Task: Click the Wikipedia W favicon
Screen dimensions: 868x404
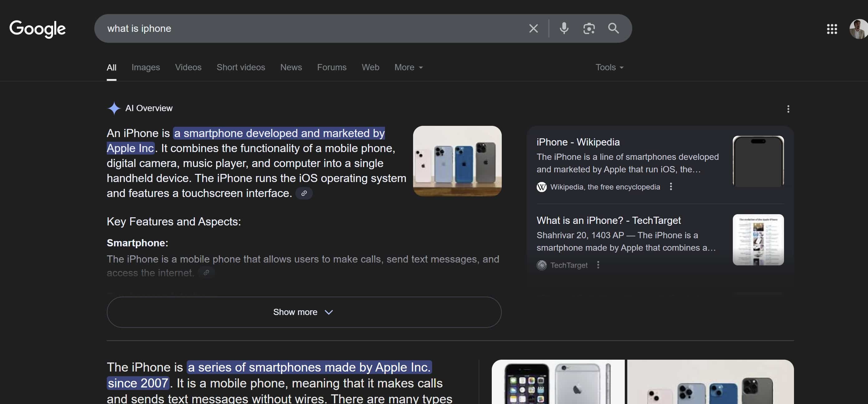Action: coord(541,187)
